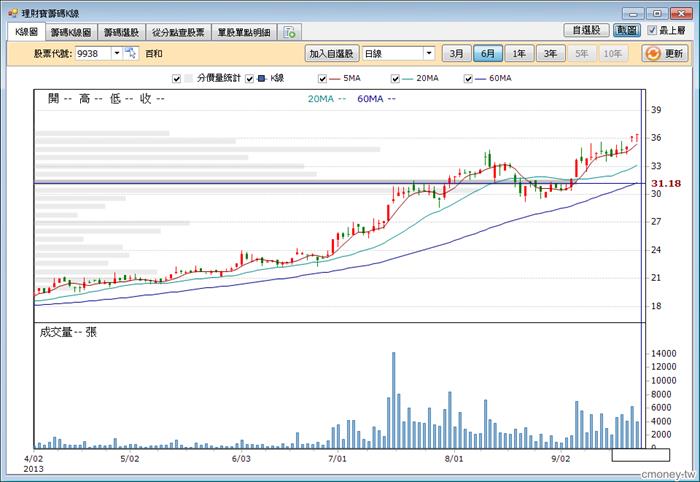Click the 成交量 volume header text

click(x=68, y=332)
